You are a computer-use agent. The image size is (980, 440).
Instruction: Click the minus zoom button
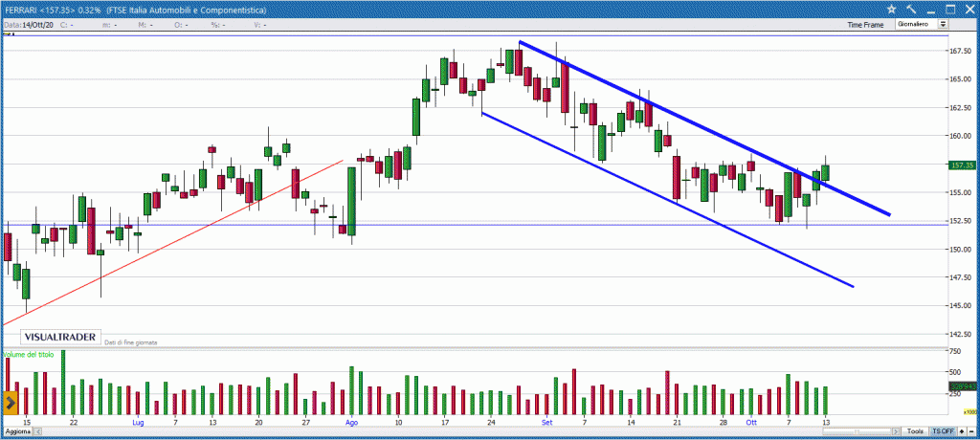[972, 432]
